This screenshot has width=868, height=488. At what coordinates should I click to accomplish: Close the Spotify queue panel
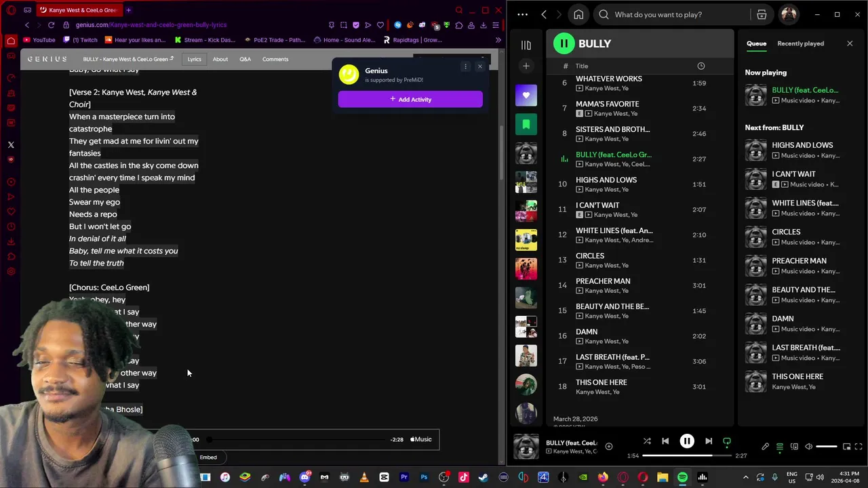850,43
